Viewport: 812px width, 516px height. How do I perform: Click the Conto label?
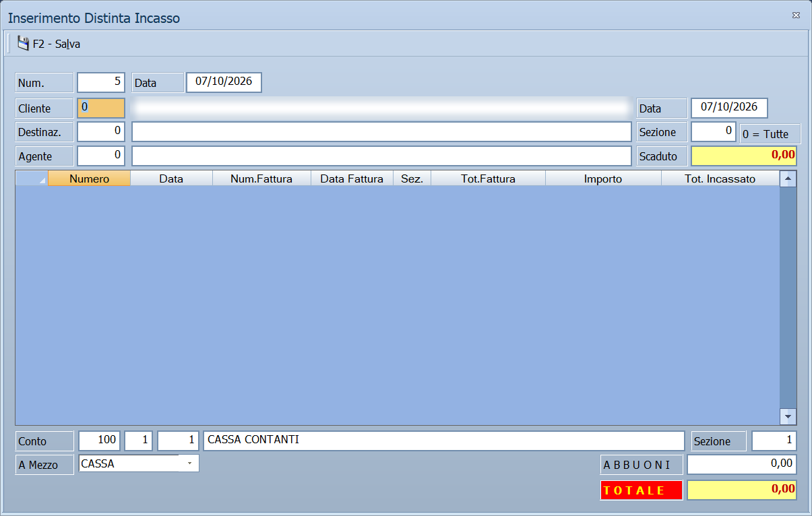point(44,441)
